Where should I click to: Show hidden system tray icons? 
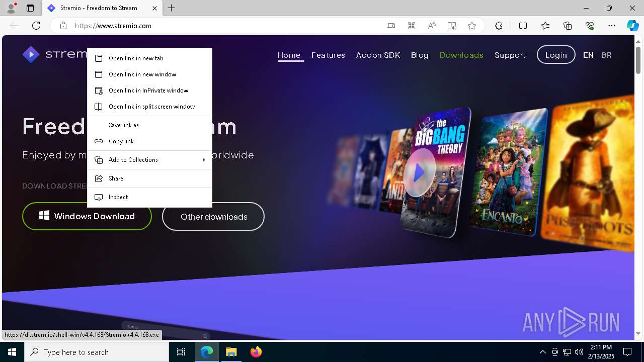pos(542,352)
